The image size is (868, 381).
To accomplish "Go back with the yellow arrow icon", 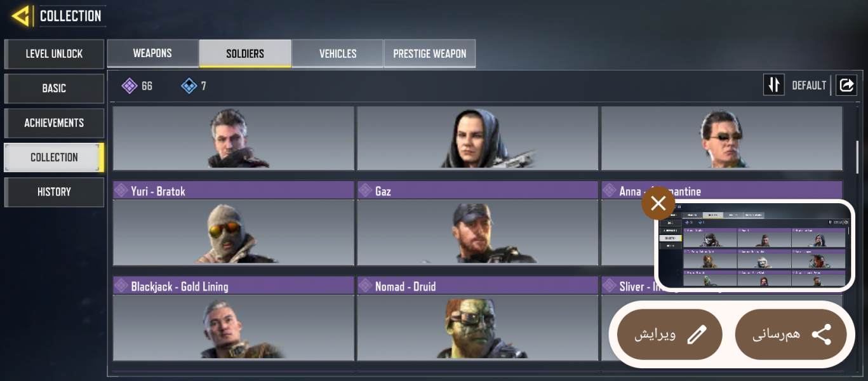I will pyautogui.click(x=22, y=16).
